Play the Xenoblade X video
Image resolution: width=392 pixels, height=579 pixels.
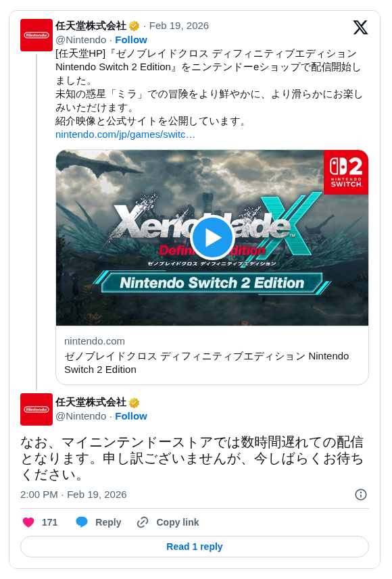point(212,237)
